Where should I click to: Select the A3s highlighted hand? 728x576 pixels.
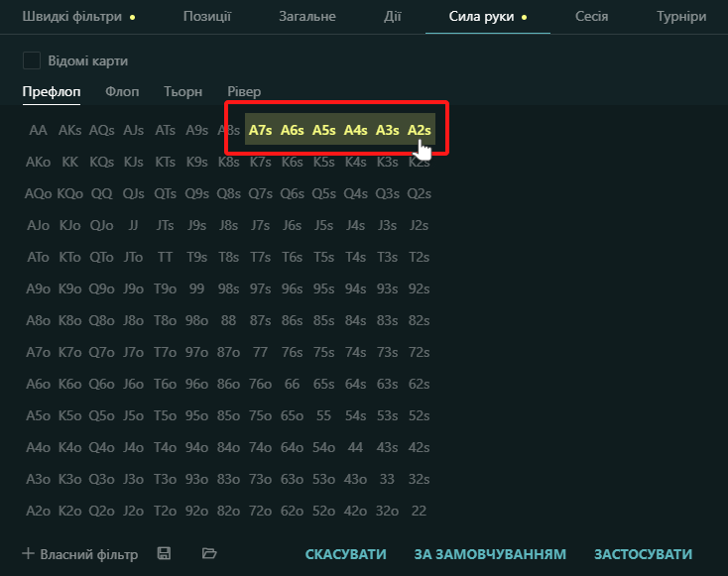click(x=387, y=131)
